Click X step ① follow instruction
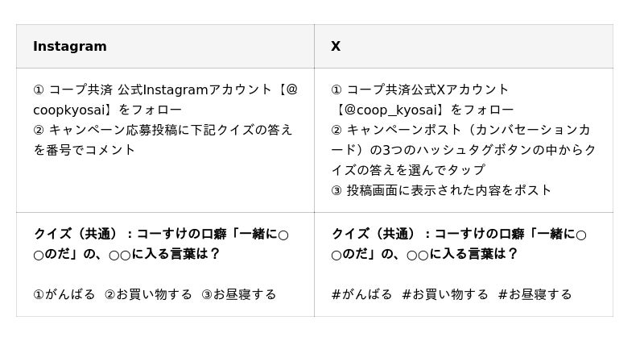 pos(422,99)
